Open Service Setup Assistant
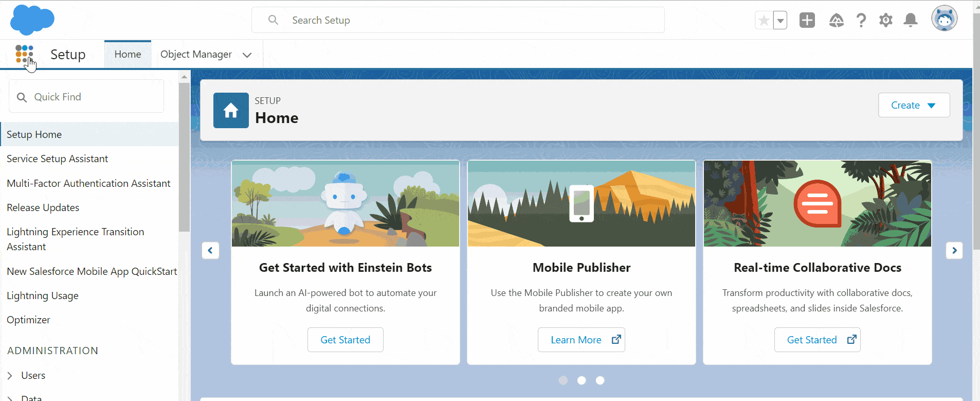 coord(57,159)
